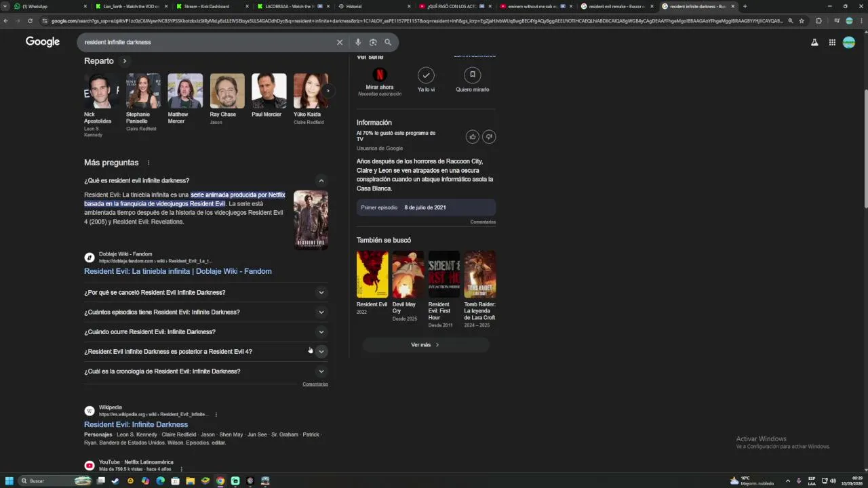Open Steam from the taskbar

pos(115,481)
